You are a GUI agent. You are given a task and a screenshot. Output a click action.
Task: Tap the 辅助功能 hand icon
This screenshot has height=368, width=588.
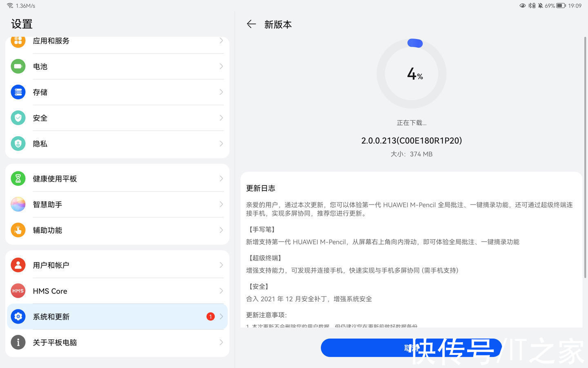[18, 230]
